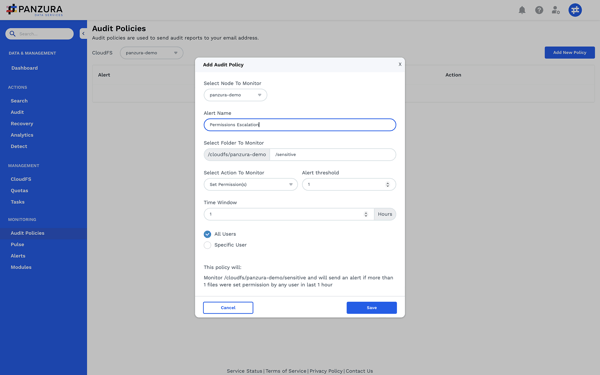600x375 pixels.
Task: Open the Service Status link
Action: click(244, 371)
